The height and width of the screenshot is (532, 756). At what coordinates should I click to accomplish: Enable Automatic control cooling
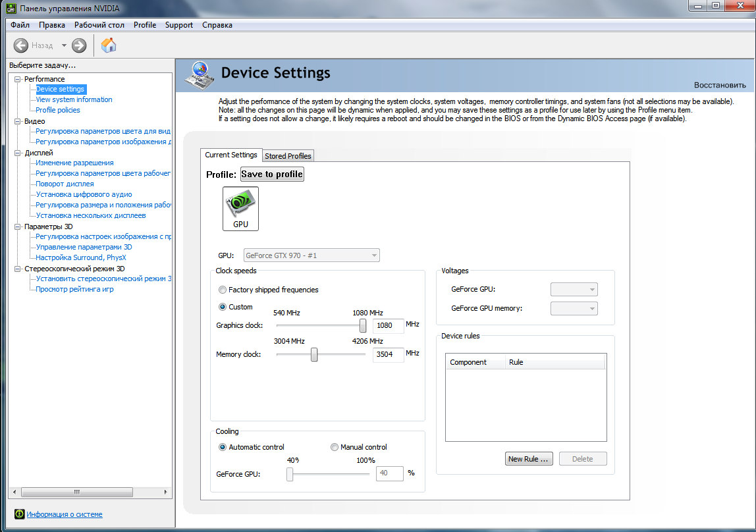point(223,447)
